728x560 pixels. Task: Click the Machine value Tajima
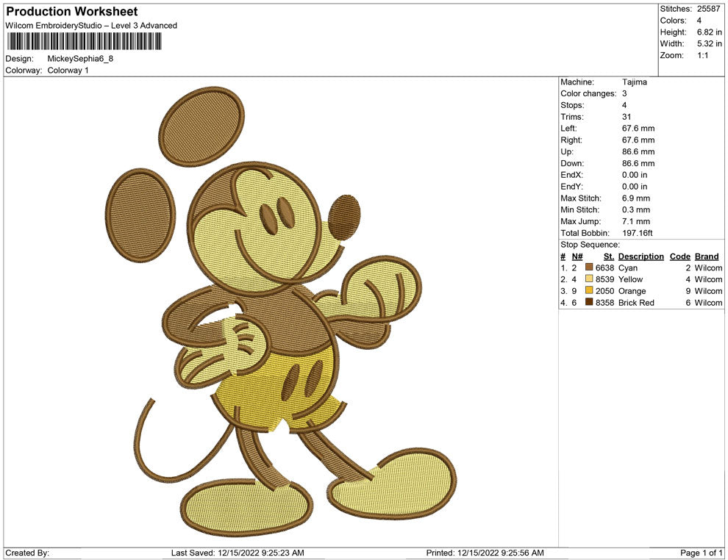tap(634, 82)
